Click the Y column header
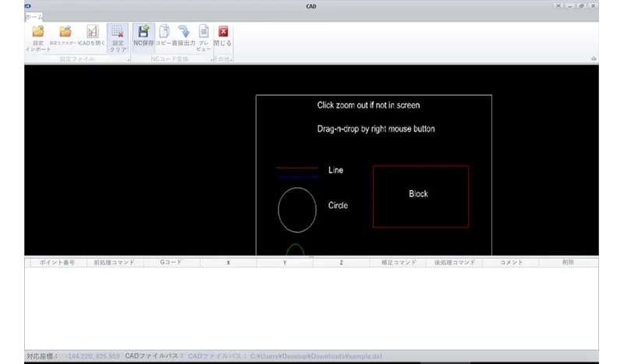The image size is (624, 364). pos(285,263)
